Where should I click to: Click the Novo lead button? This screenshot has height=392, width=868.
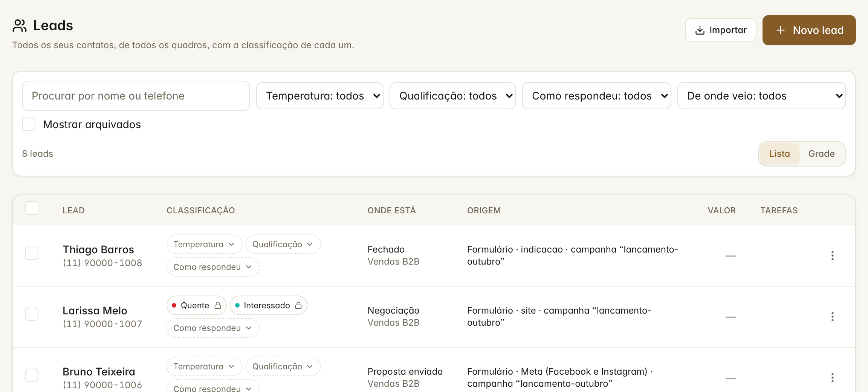[809, 30]
